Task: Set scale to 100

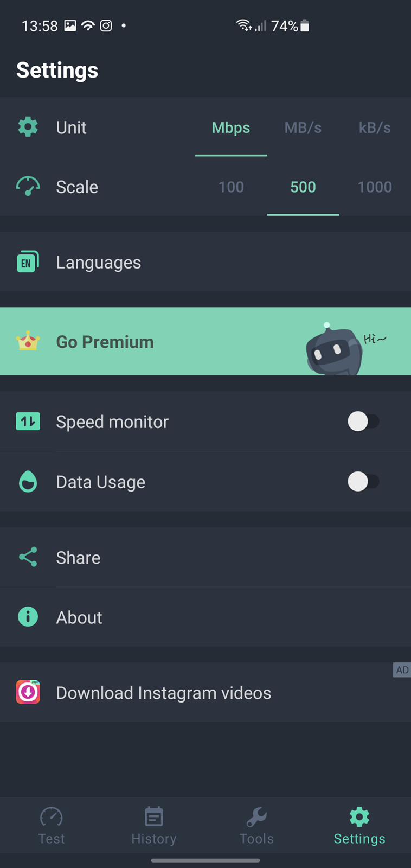Action: (231, 187)
